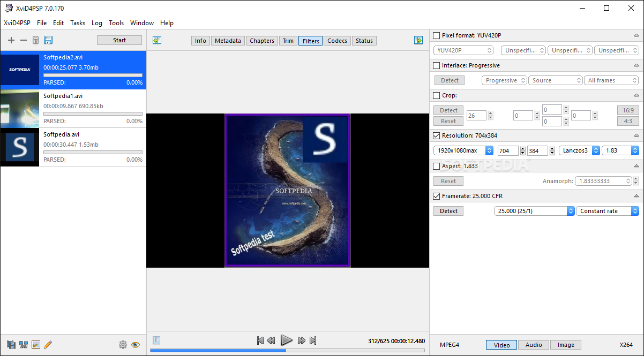The width and height of the screenshot is (644, 356).
Task: Switch to the Image settings button
Action: coord(566,345)
